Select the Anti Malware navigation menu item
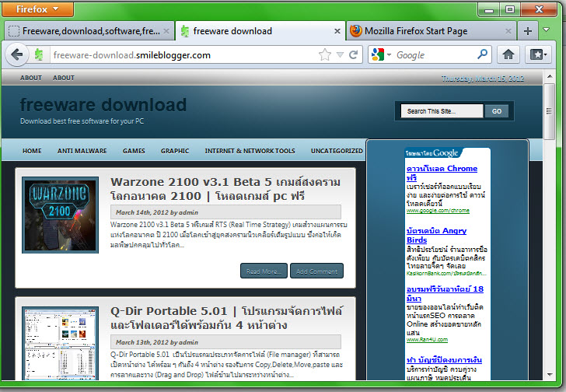566x392 pixels. pyautogui.click(x=82, y=151)
